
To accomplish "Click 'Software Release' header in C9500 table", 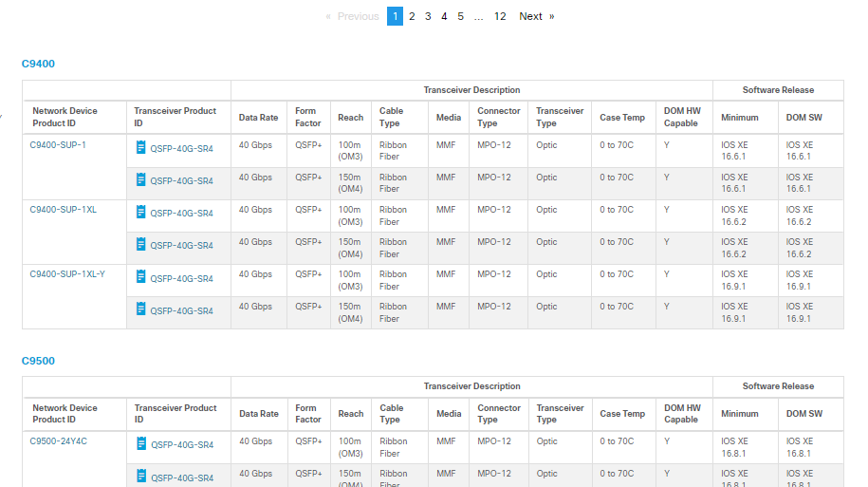I will (x=778, y=386).
